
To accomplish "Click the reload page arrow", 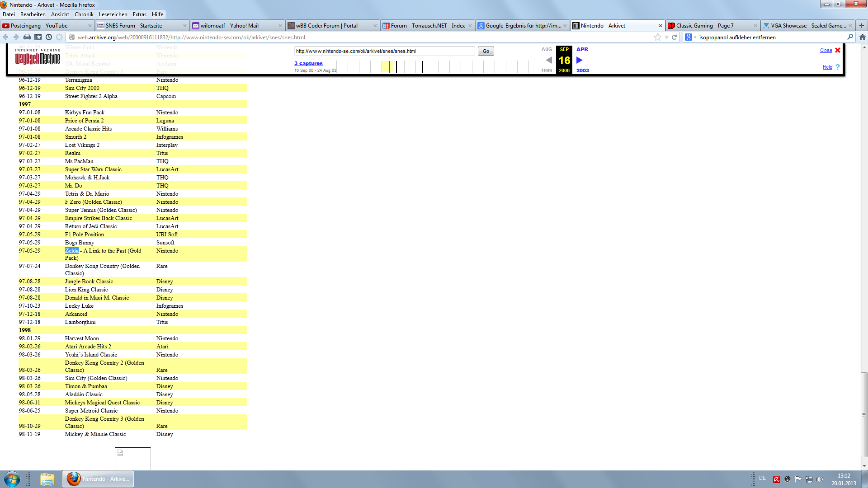I will pos(674,37).
